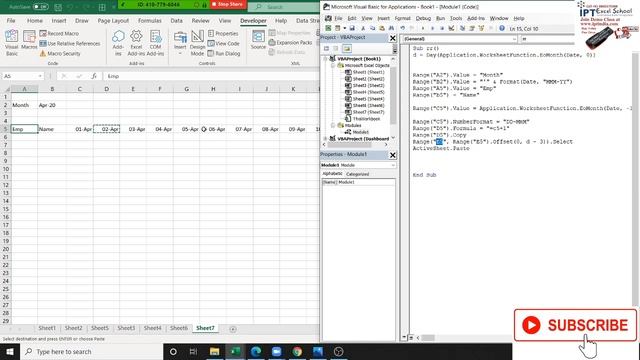This screenshot has height=360, width=640.
Task: Collapse the VBAProject (Book1) tree node
Action: click(326, 59)
